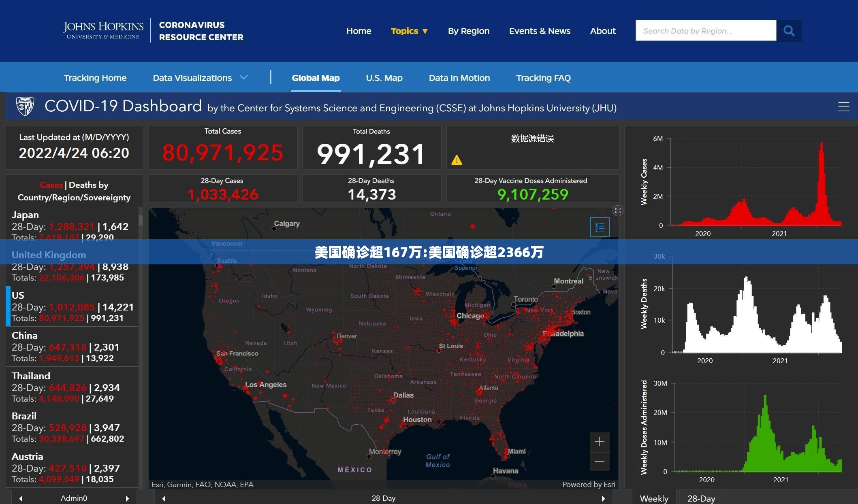Click the JHU shield logo
Screen dimensions: 858x504
pyautogui.click(x=25, y=106)
